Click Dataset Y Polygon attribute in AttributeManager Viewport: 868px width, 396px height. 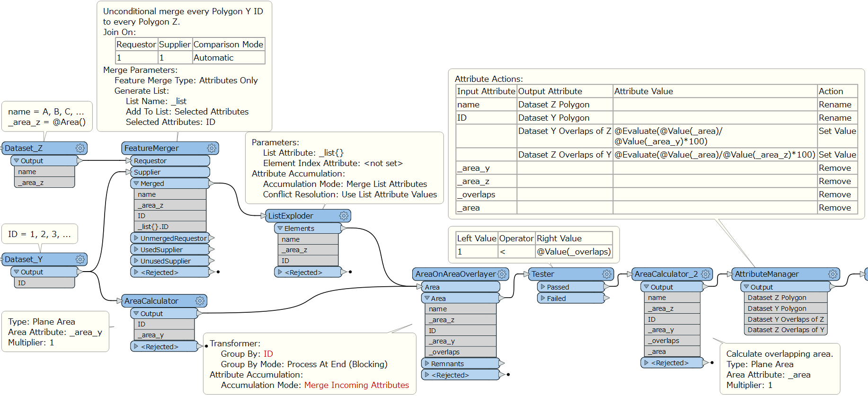click(x=786, y=308)
